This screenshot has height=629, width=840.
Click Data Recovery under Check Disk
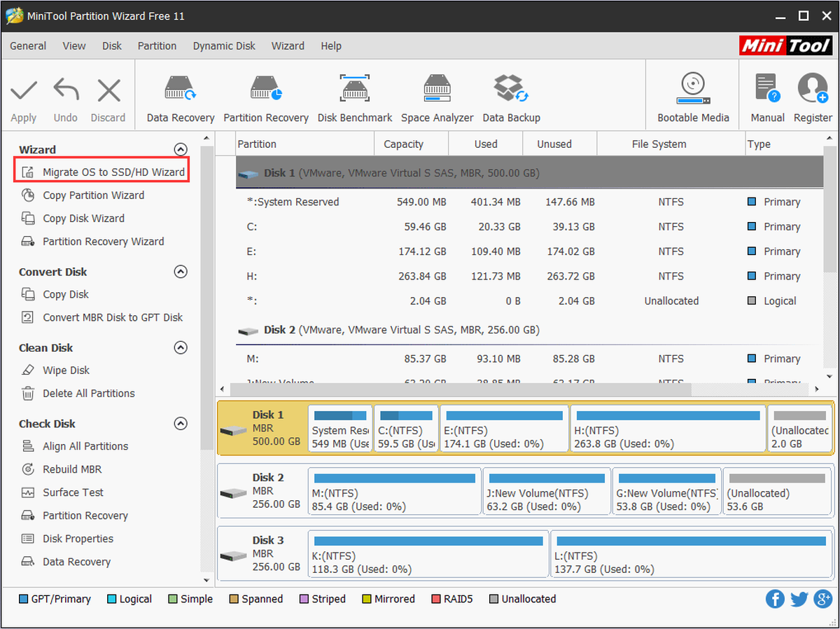point(76,562)
